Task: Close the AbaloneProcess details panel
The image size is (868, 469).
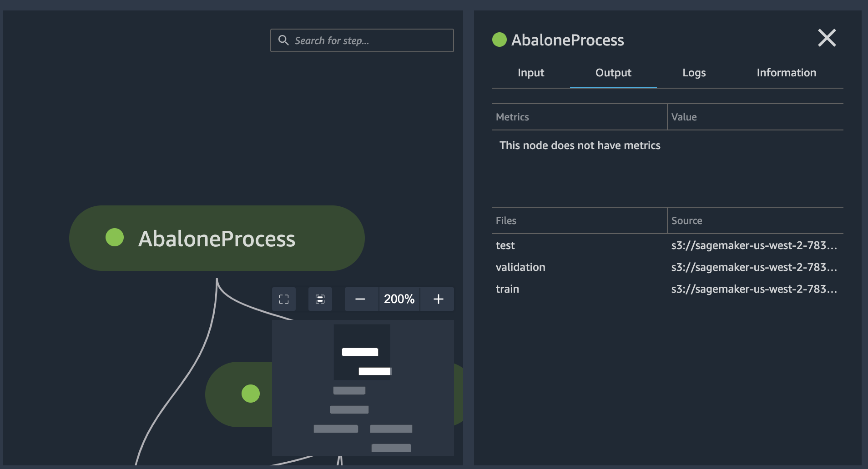Action: click(827, 38)
